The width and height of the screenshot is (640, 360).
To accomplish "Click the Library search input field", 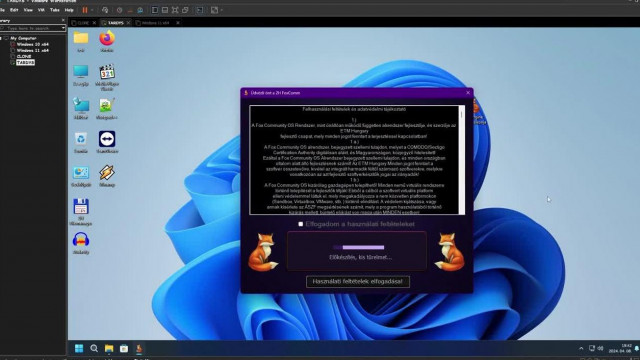I will 32,28.
